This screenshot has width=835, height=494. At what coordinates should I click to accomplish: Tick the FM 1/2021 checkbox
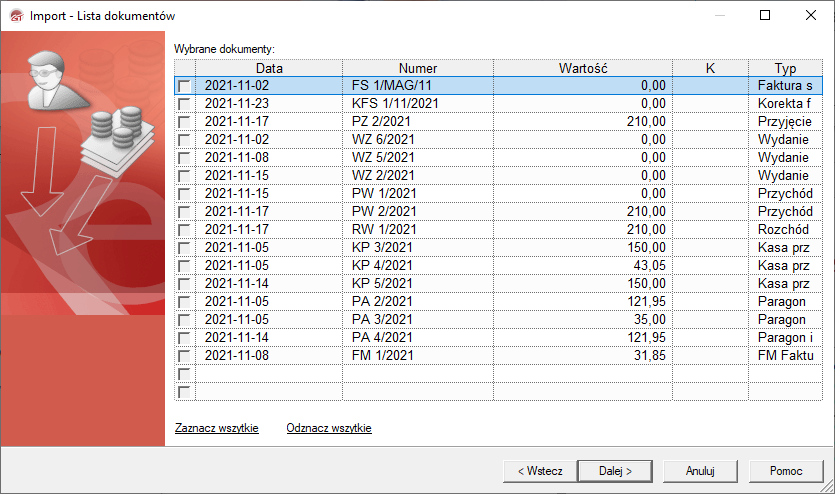(184, 356)
